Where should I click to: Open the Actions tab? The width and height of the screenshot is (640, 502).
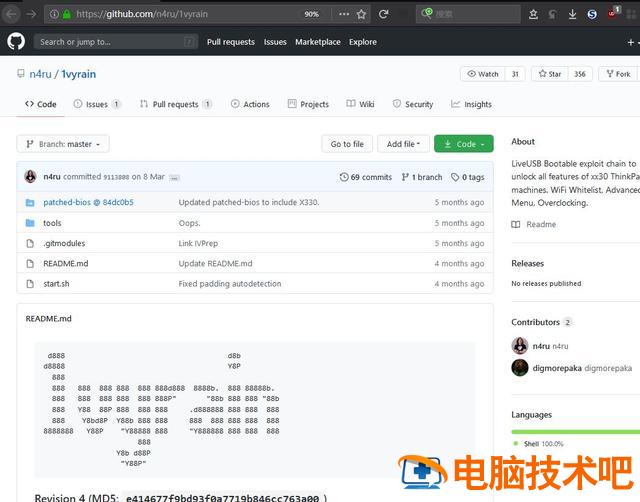pyautogui.click(x=250, y=104)
